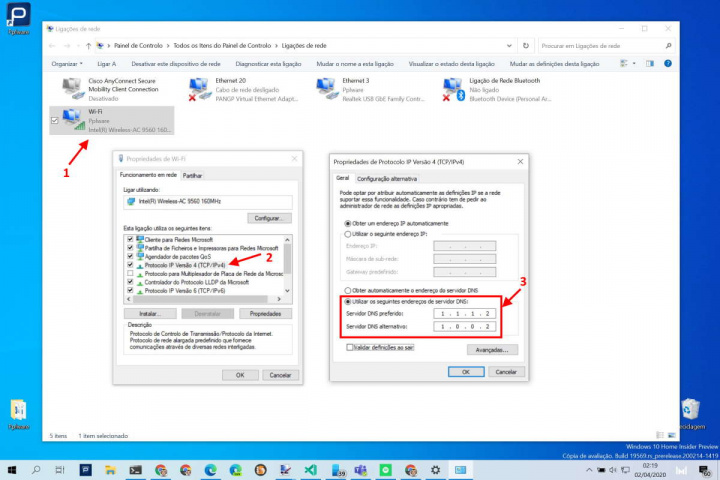Screen dimensions: 720x480
Task: Click the Avançadas... button
Action: (x=492, y=350)
